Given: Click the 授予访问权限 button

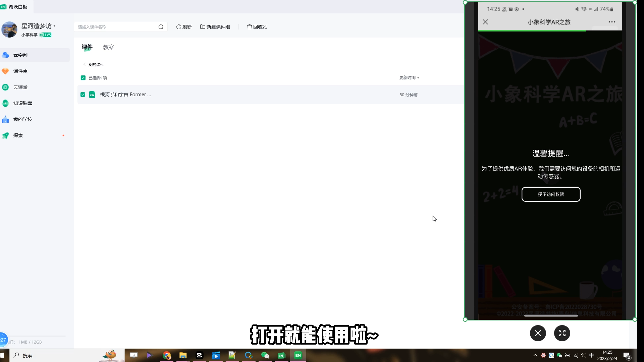Looking at the screenshot, I should (551, 194).
